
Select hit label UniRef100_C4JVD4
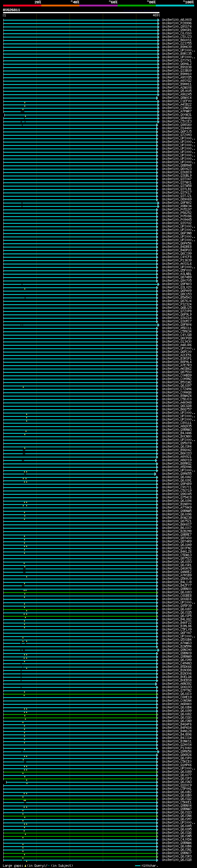[x=177, y=840]
